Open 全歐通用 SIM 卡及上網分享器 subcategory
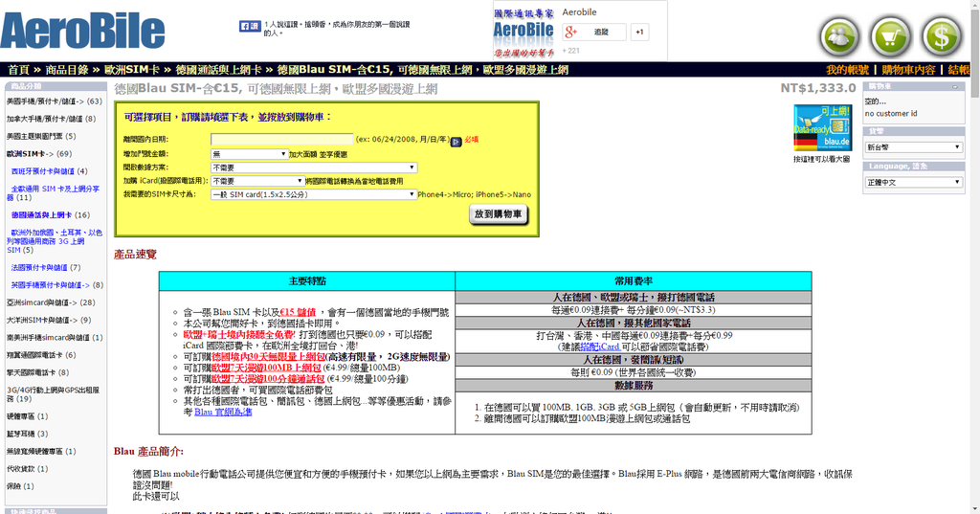Viewport: 980px width, 514px height. [x=54, y=192]
